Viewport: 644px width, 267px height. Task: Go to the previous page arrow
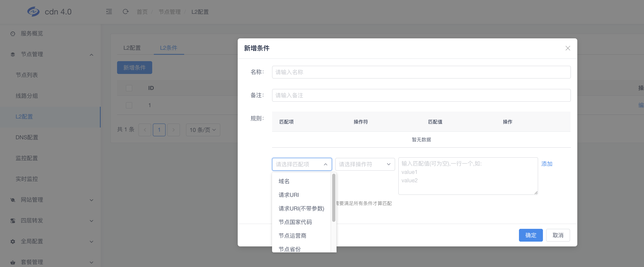[145, 130]
